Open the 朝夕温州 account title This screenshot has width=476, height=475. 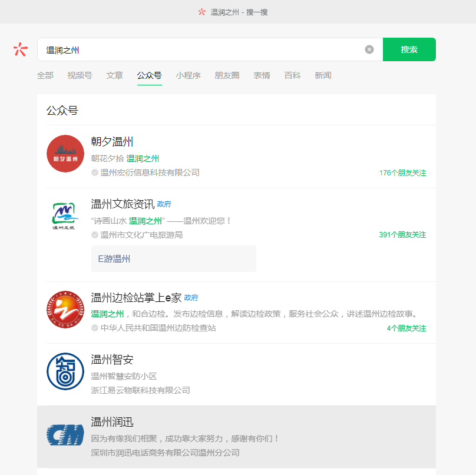click(112, 142)
